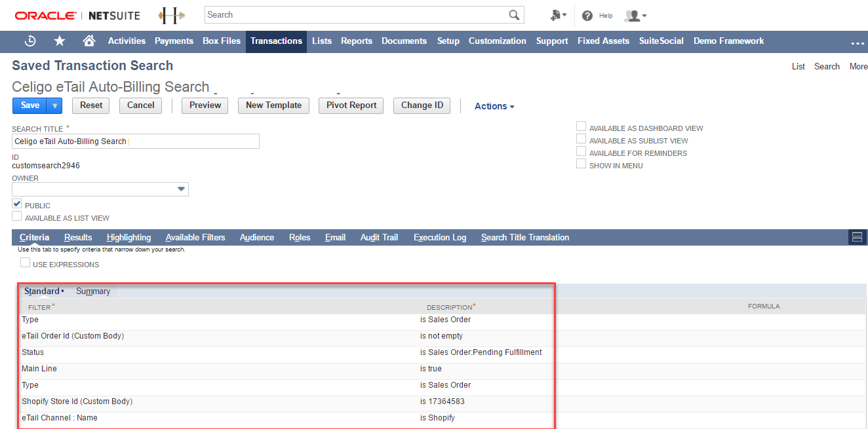
Task: Open the Reports menu
Action: [x=357, y=41]
